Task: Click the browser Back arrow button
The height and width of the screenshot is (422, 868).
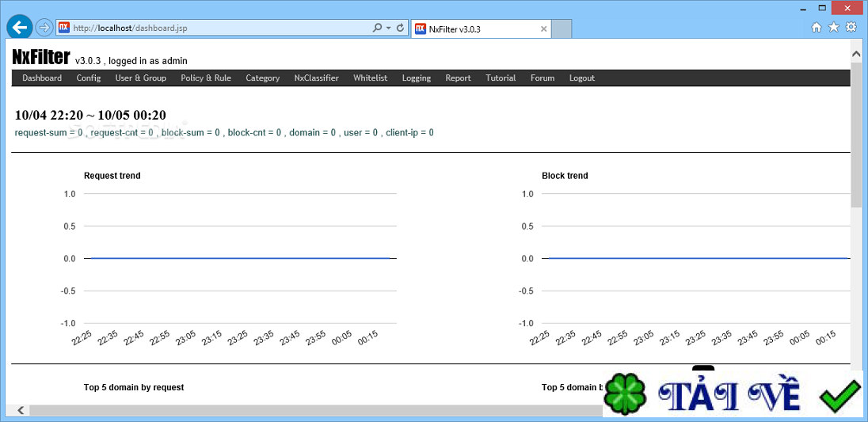Action: point(19,27)
